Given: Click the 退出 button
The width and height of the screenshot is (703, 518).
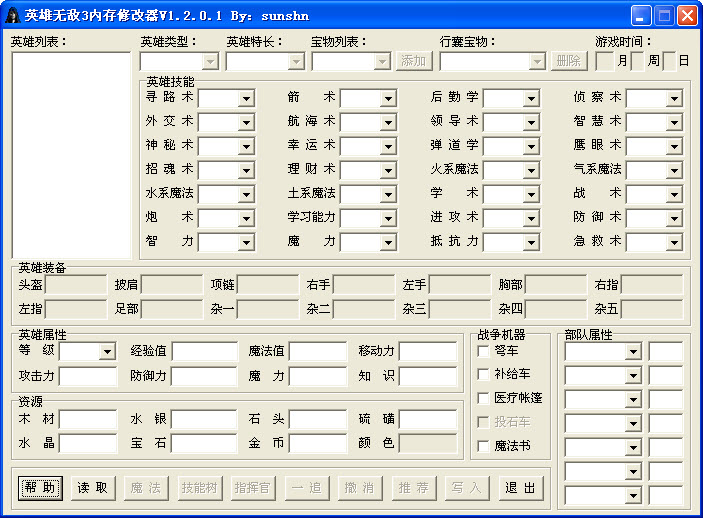Looking at the screenshot, I should point(519,488).
